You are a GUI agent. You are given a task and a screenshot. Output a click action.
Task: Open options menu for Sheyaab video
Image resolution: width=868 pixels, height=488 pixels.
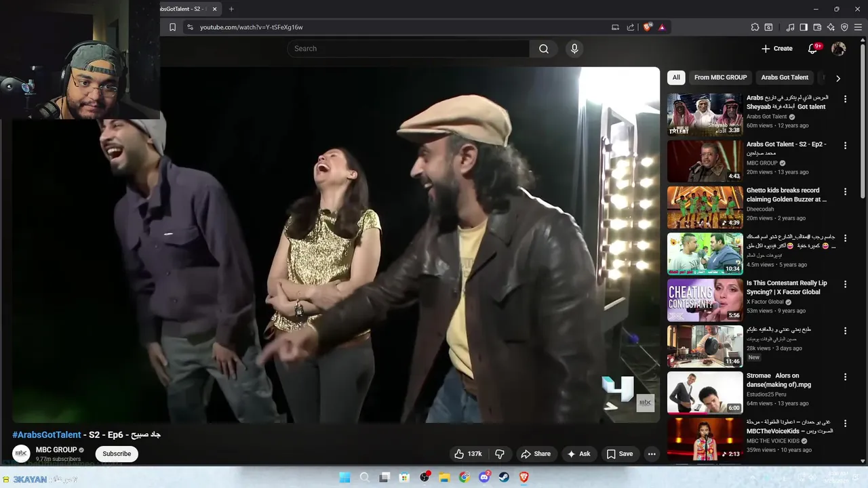(845, 99)
